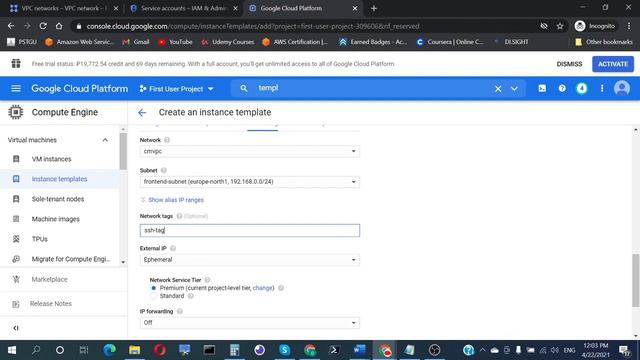Collapse the sidebar with bottom-left arrow icon
Viewport: 640px width, 360px height.
point(16,328)
